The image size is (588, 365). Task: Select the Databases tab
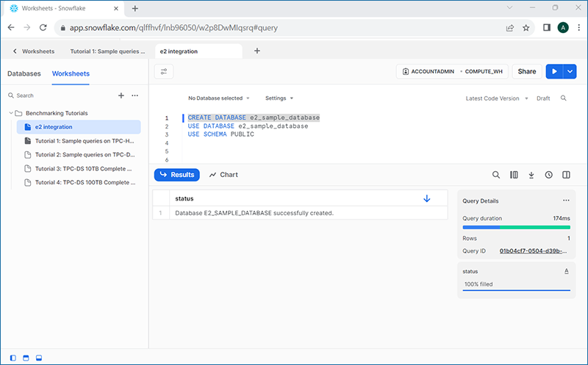point(24,73)
